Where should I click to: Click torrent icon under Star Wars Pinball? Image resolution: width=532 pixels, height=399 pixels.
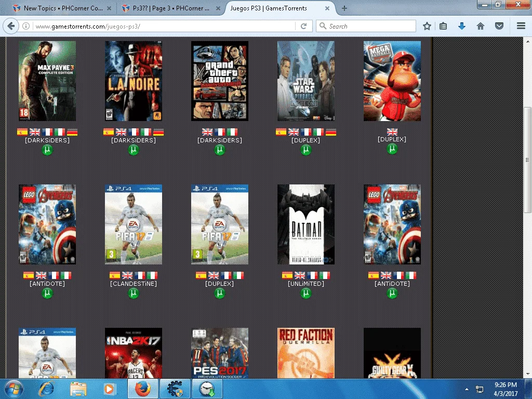pos(305,150)
